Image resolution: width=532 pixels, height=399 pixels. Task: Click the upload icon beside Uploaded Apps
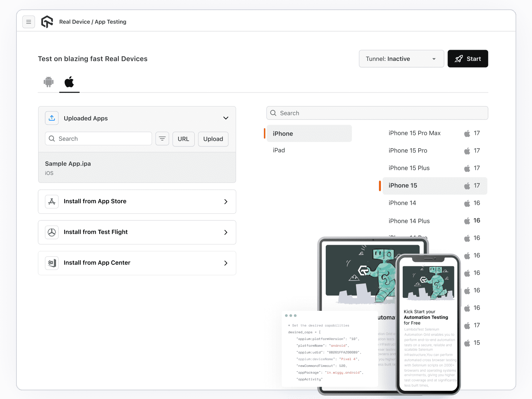(52, 118)
